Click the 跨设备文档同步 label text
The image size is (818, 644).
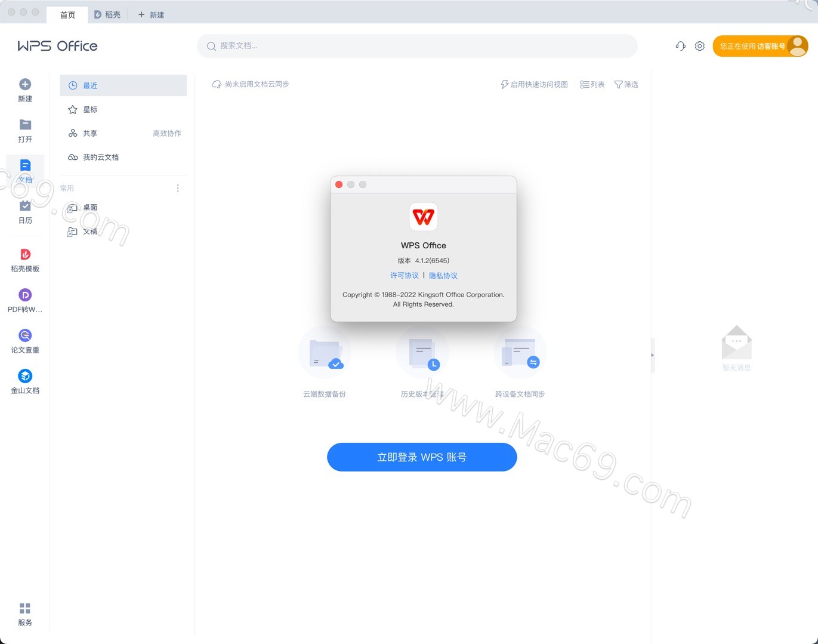(x=520, y=395)
